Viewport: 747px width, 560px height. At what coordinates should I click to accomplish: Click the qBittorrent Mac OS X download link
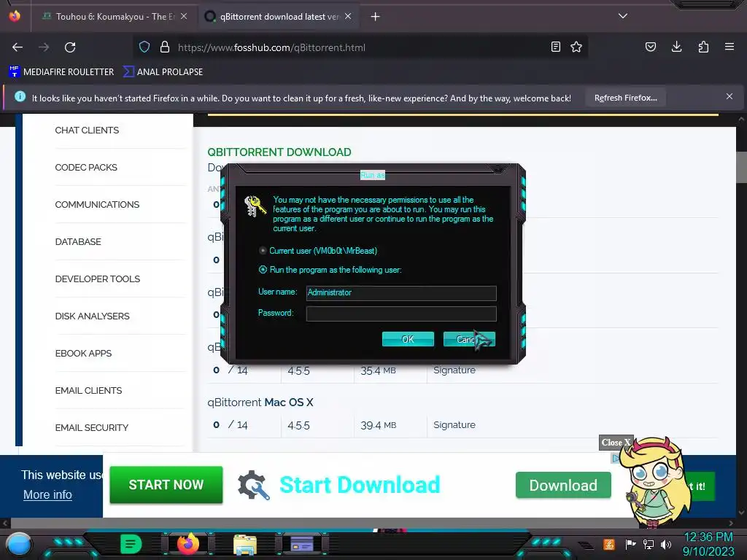[x=260, y=402]
